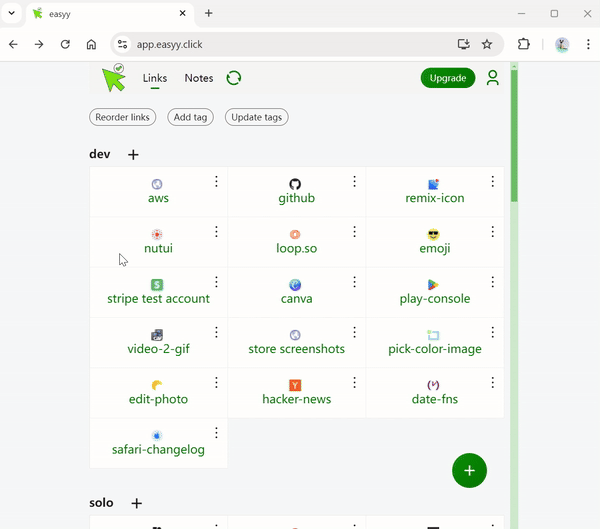Click the play-console triangle favicon
Image resolution: width=600 pixels, height=529 pixels.
coord(433,285)
